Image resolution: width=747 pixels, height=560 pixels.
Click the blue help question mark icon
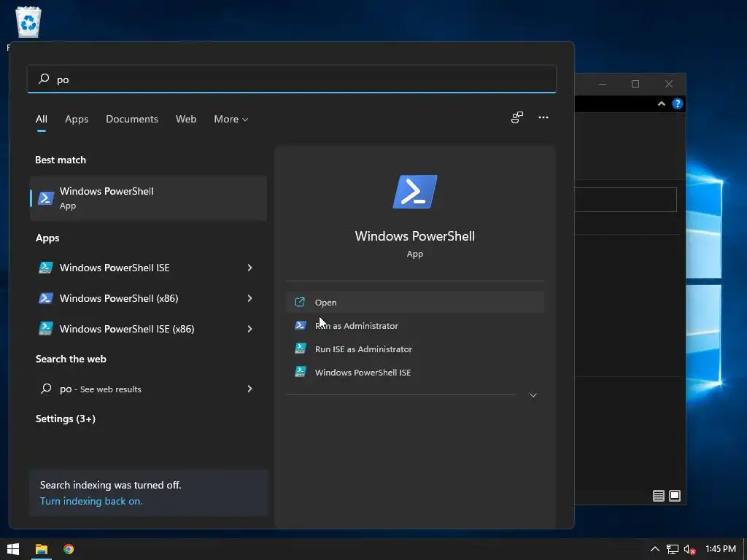[677, 104]
